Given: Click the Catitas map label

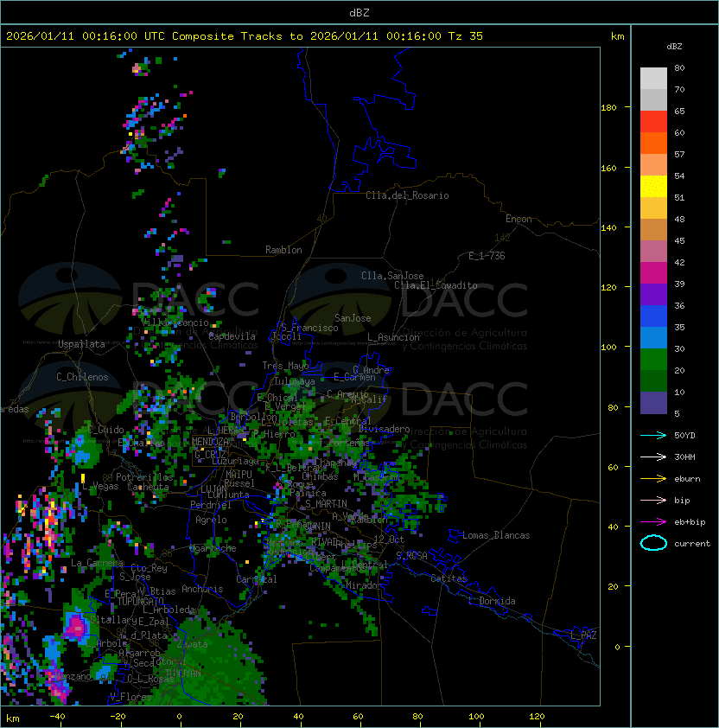Looking at the screenshot, I should pyautogui.click(x=449, y=578).
